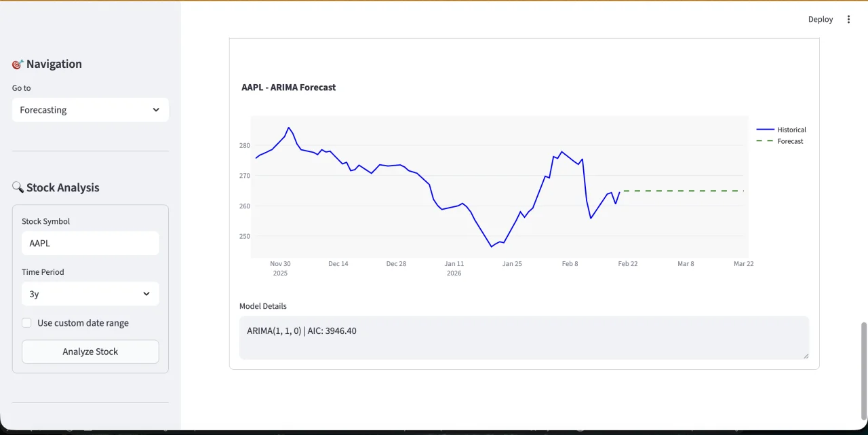This screenshot has width=868, height=435.
Task: Click the Feb 22 axis label
Action: [628, 264]
